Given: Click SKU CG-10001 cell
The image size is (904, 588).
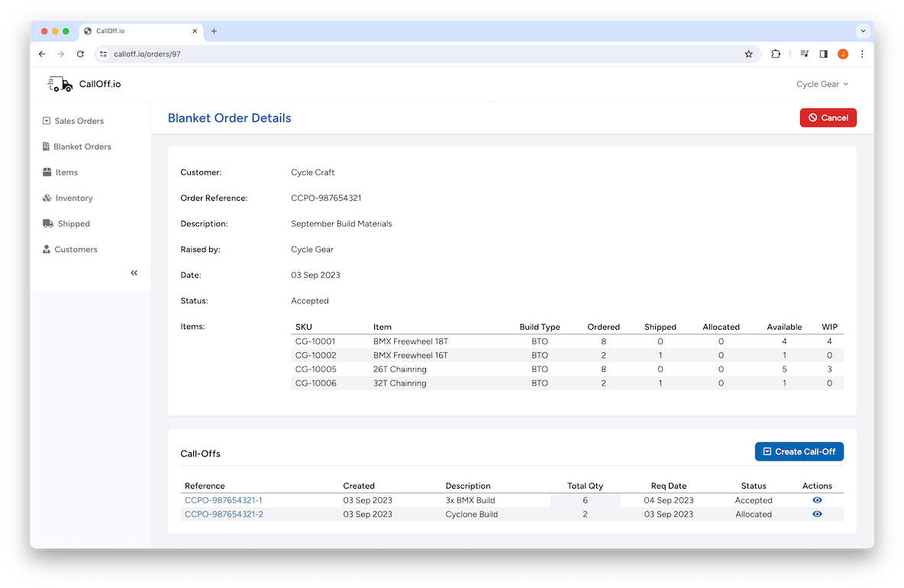Looking at the screenshot, I should (315, 341).
